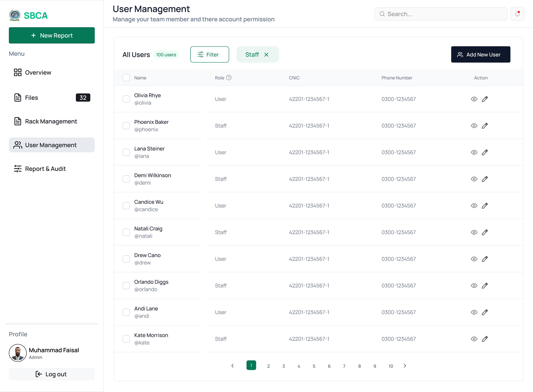Image resolution: width=533 pixels, height=392 pixels.
Task: Select Orlando Diggs row checkbox
Action: point(126,285)
